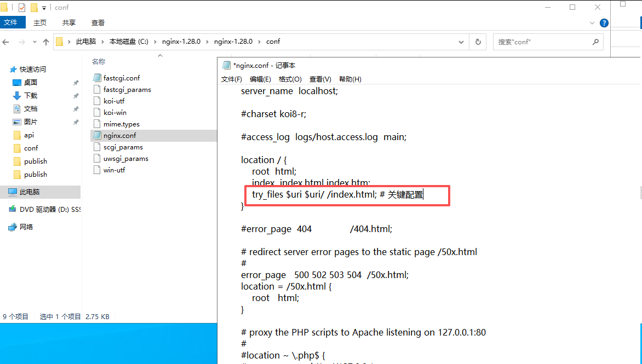
Task: Go up one folder level arrow
Action: [46, 42]
